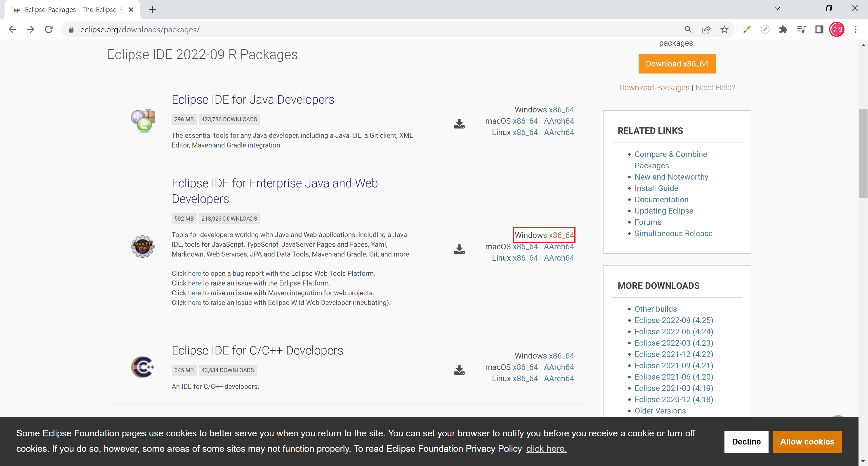The width and height of the screenshot is (868, 466).
Task: Open the Download Packages link
Action: 654,87
